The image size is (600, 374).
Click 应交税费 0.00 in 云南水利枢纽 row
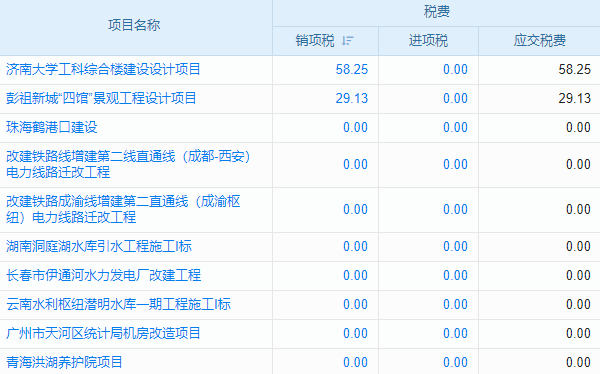[x=578, y=305]
